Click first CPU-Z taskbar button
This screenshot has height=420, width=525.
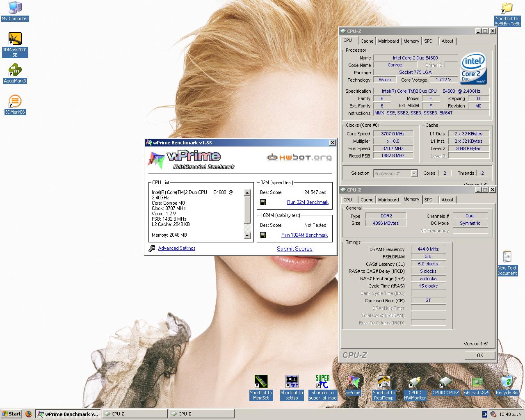coord(135,414)
